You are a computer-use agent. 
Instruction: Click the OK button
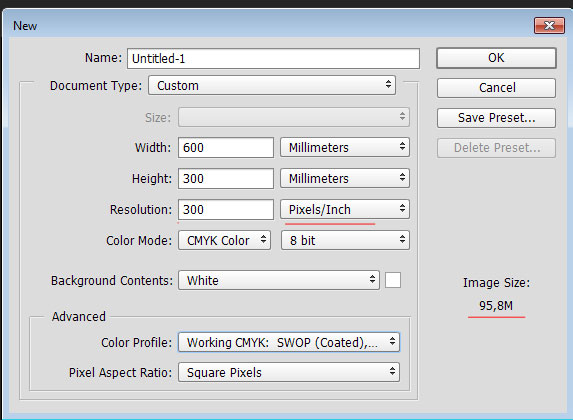(x=496, y=58)
